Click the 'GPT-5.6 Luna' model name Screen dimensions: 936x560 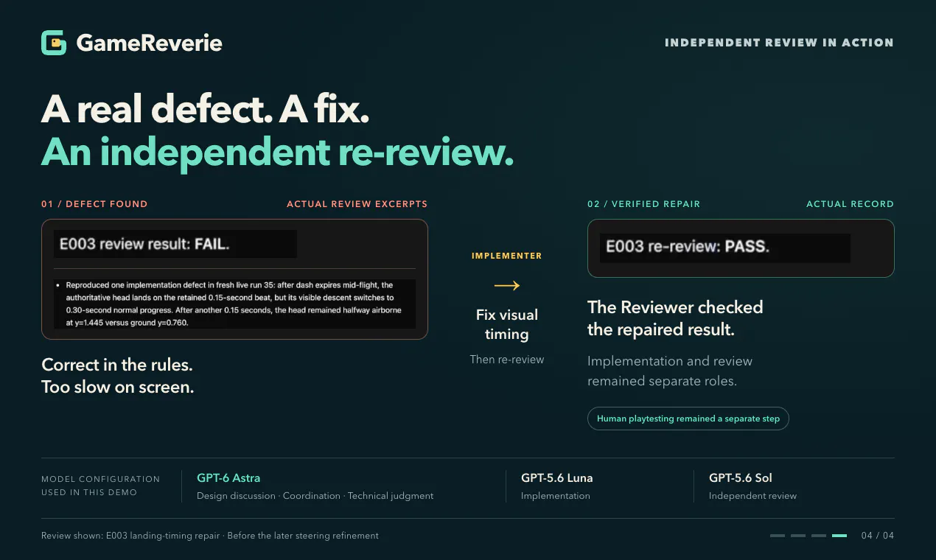coord(556,477)
